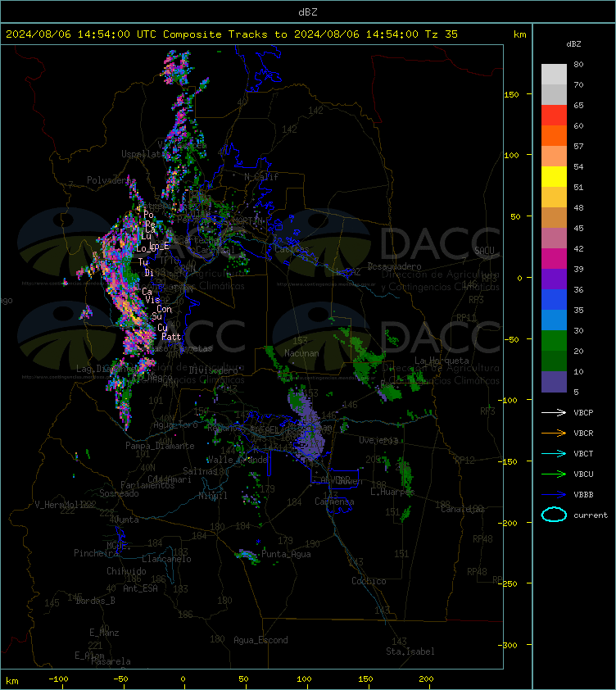616x690 pixels.
Task: Click the 'Cochico' map label
Action: [x=369, y=581]
